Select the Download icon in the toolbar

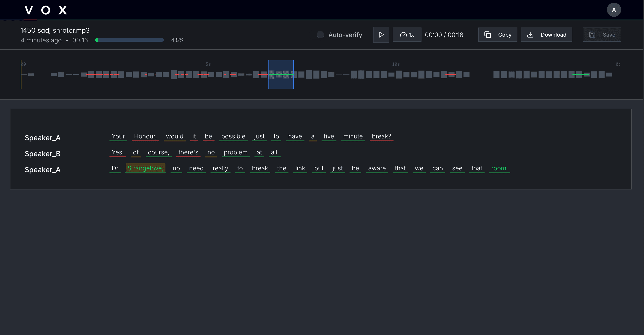point(530,34)
